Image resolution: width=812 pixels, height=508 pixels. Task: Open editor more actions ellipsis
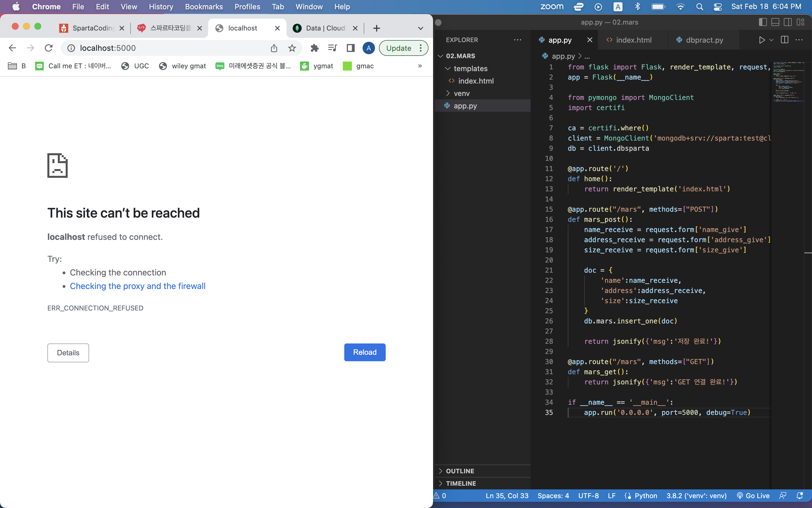pos(799,40)
